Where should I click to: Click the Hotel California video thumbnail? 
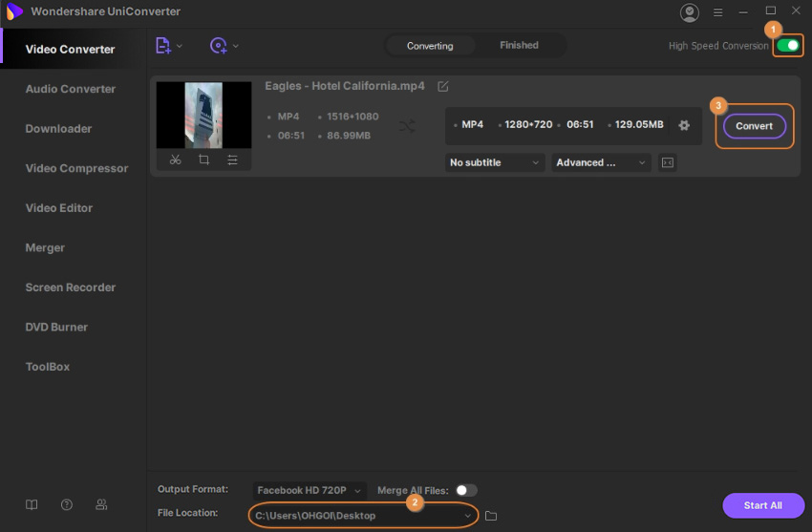pos(203,115)
